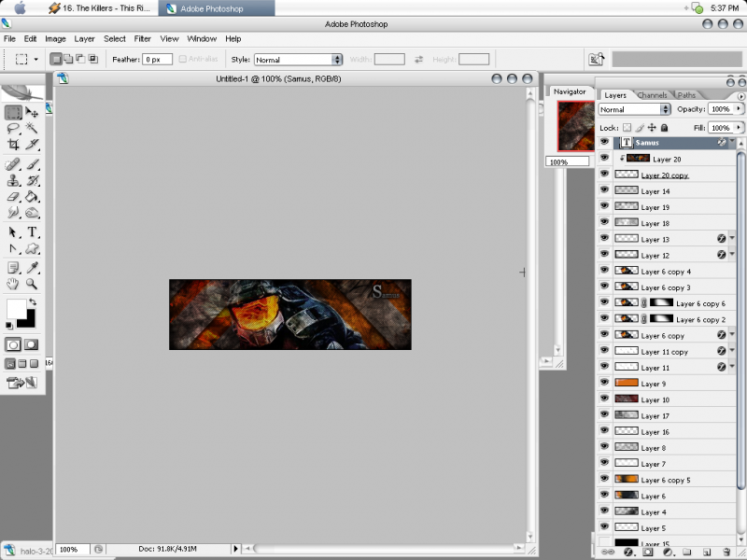The height and width of the screenshot is (560, 747).
Task: Activate the Path Selection tool
Action: 13,232
